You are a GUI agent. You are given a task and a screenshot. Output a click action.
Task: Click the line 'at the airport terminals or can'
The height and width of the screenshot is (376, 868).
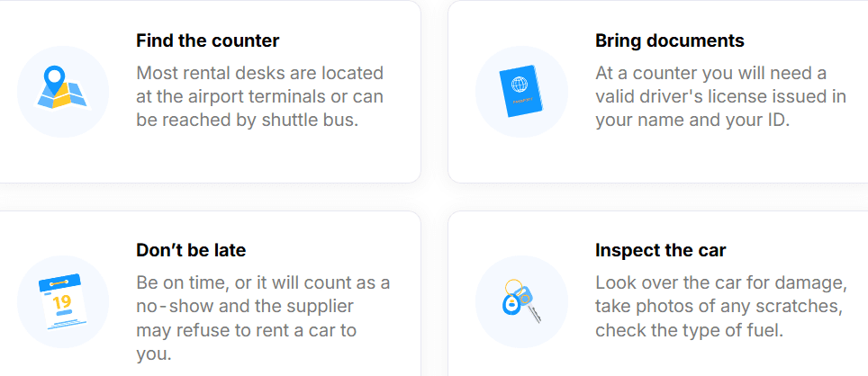tap(259, 96)
